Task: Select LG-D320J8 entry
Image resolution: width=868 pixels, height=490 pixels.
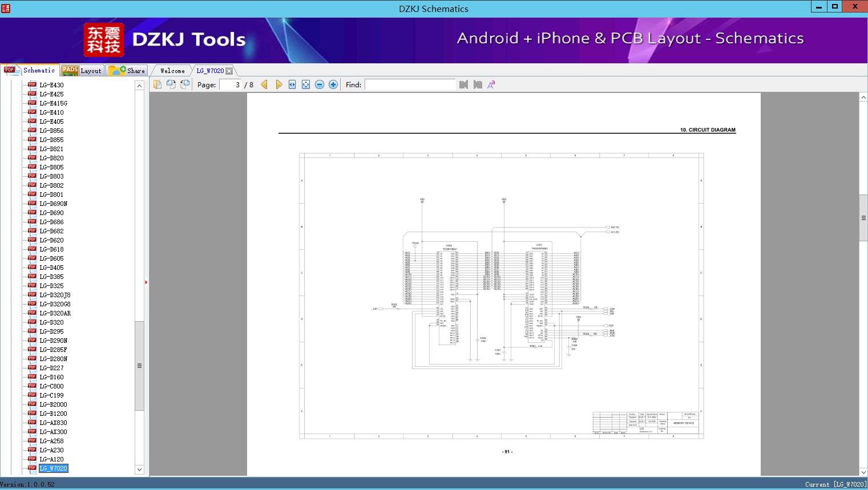Action: (x=55, y=295)
